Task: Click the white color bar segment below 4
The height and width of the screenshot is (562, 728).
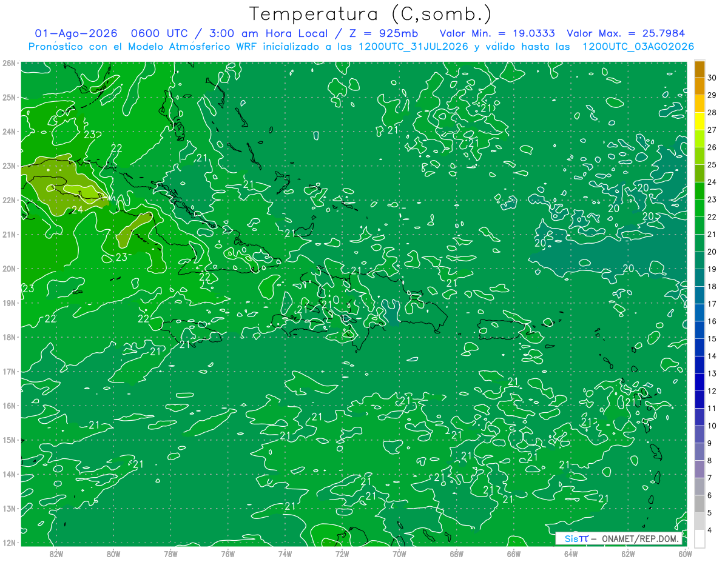Action: tap(699, 539)
